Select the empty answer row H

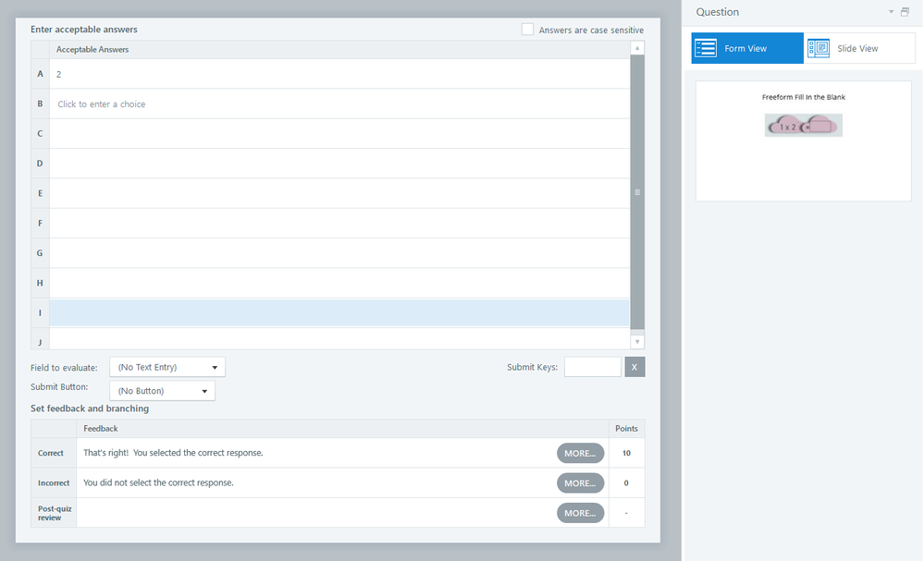click(339, 283)
